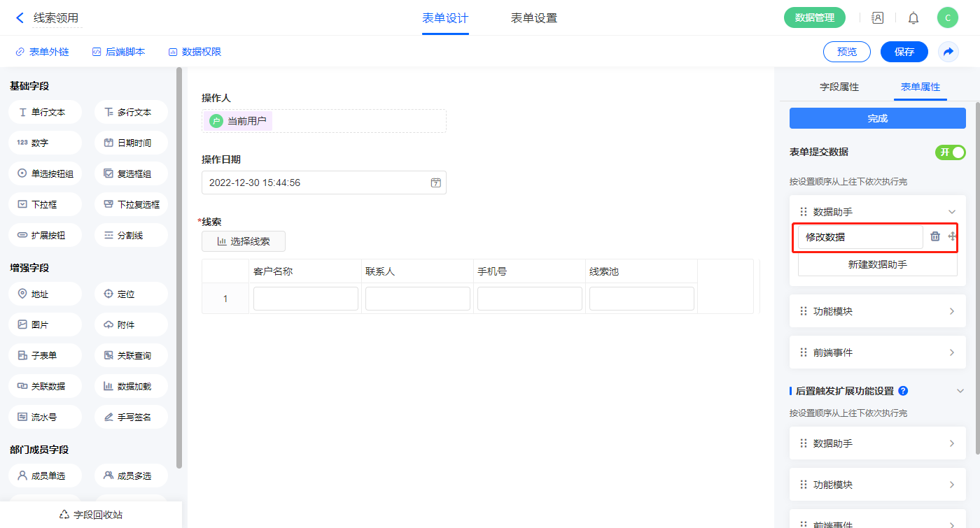
Task: Switch to the 表单设置 tab
Action: [533, 18]
